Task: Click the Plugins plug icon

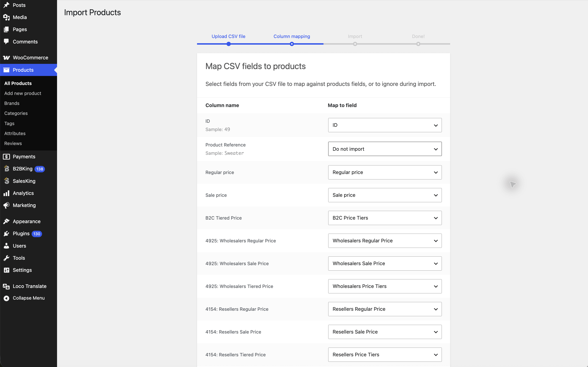Action: [7, 234]
